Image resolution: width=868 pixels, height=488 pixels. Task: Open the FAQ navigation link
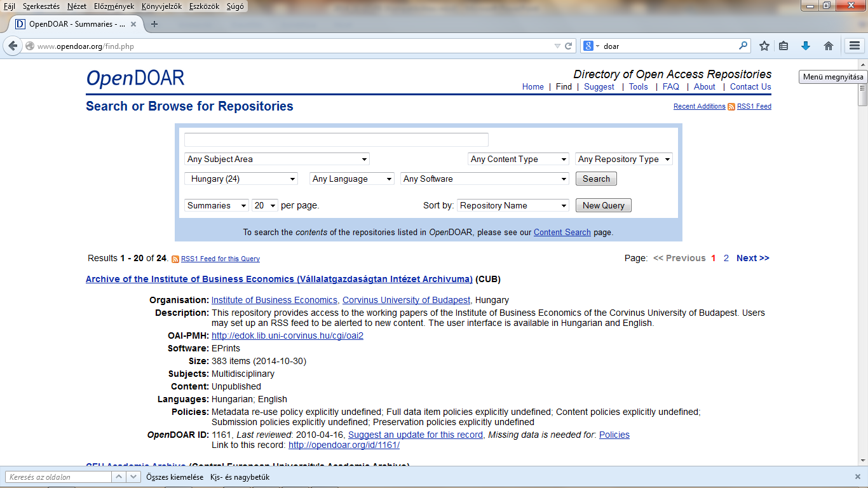pos(671,87)
